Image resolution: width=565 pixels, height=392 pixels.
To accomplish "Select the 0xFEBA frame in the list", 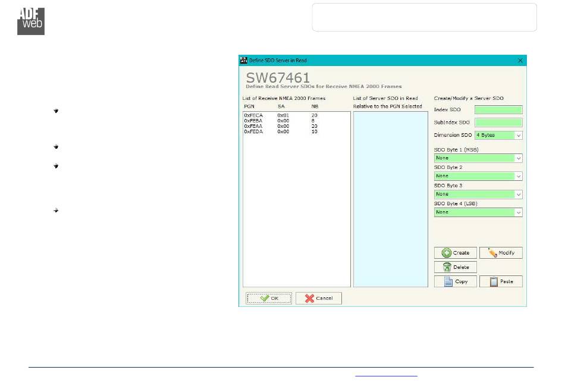I will pyautogui.click(x=280, y=120).
